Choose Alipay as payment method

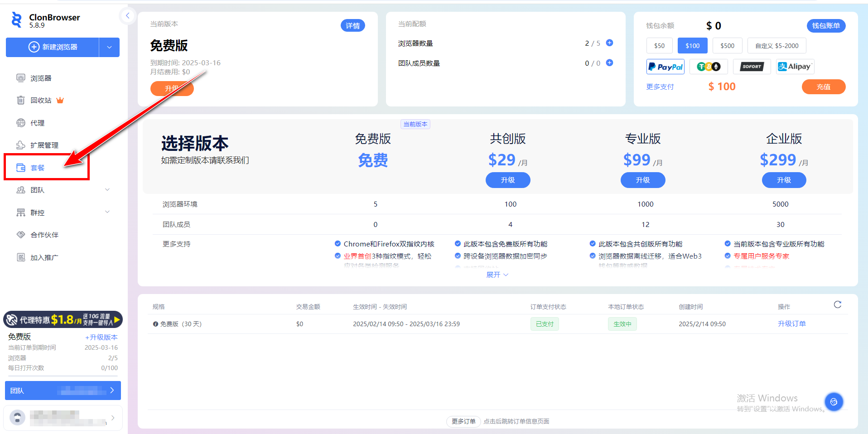click(x=795, y=67)
